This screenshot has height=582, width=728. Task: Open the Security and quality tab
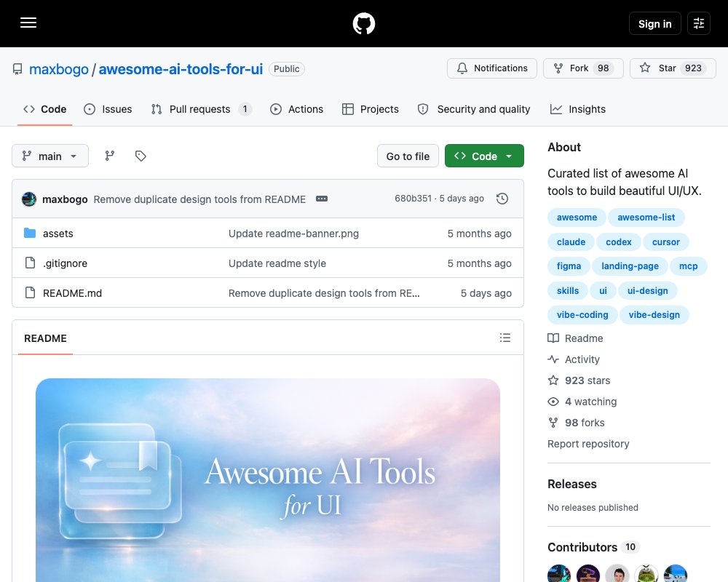tap(474, 109)
